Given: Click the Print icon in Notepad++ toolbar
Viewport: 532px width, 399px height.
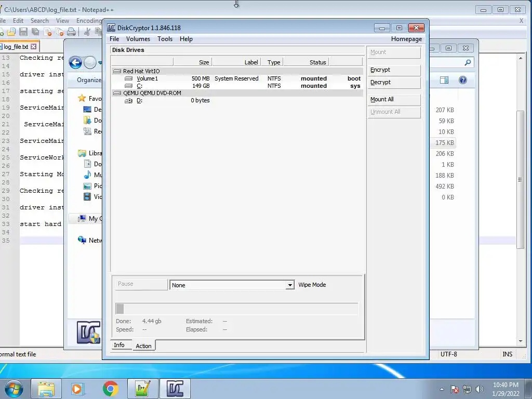Looking at the screenshot, I should pos(71,32).
